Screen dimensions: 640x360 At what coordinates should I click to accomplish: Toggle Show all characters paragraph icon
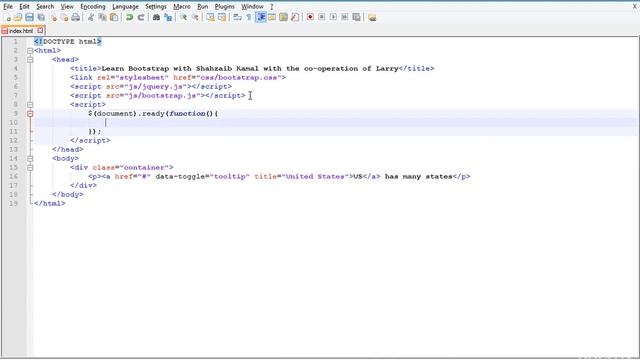coord(249,17)
